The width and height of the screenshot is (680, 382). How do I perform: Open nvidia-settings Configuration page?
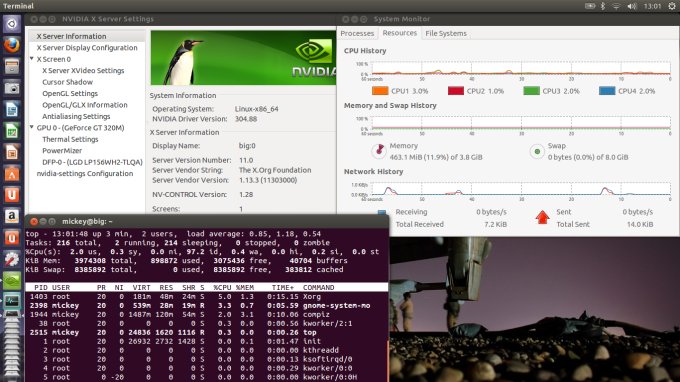(x=85, y=173)
